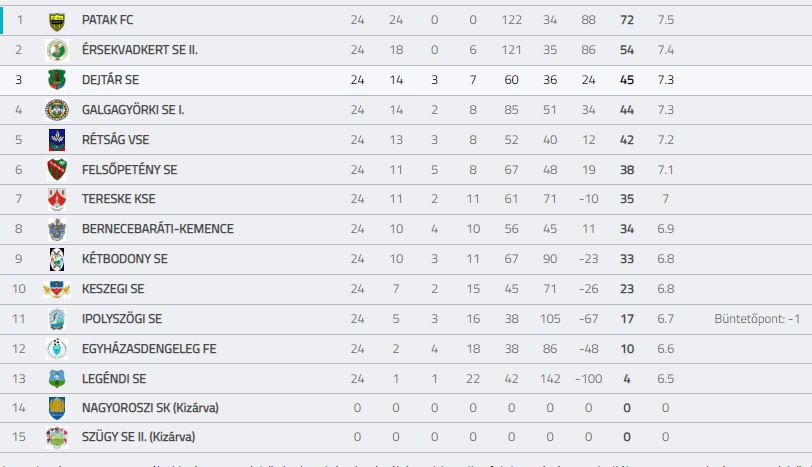Click the Keszegi SE winged crest
The height and width of the screenshot is (467, 812).
57,289
